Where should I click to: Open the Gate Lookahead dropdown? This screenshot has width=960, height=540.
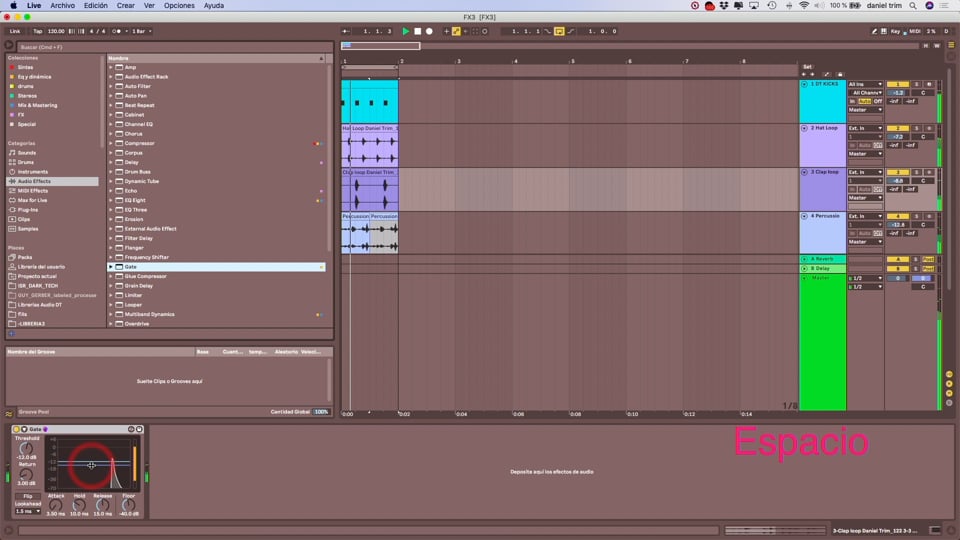pyautogui.click(x=28, y=511)
